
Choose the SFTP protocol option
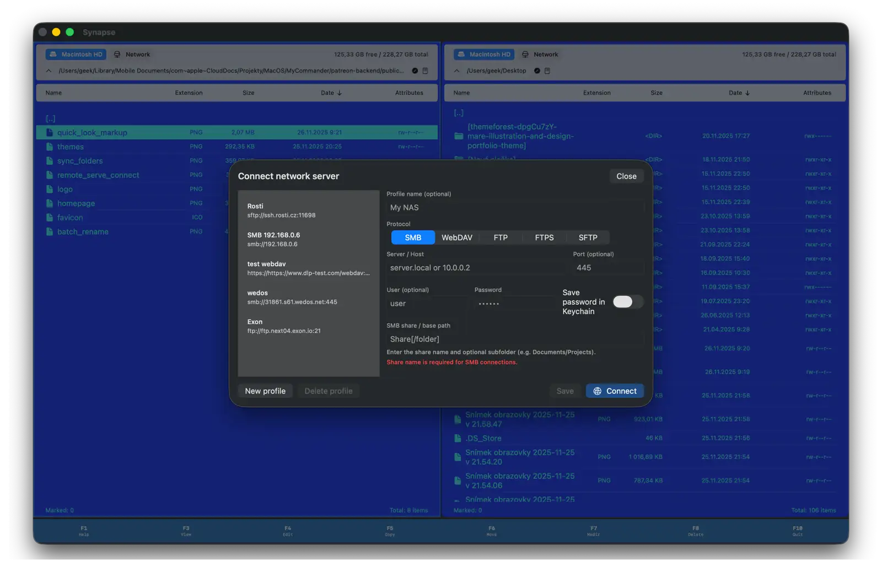click(x=588, y=238)
